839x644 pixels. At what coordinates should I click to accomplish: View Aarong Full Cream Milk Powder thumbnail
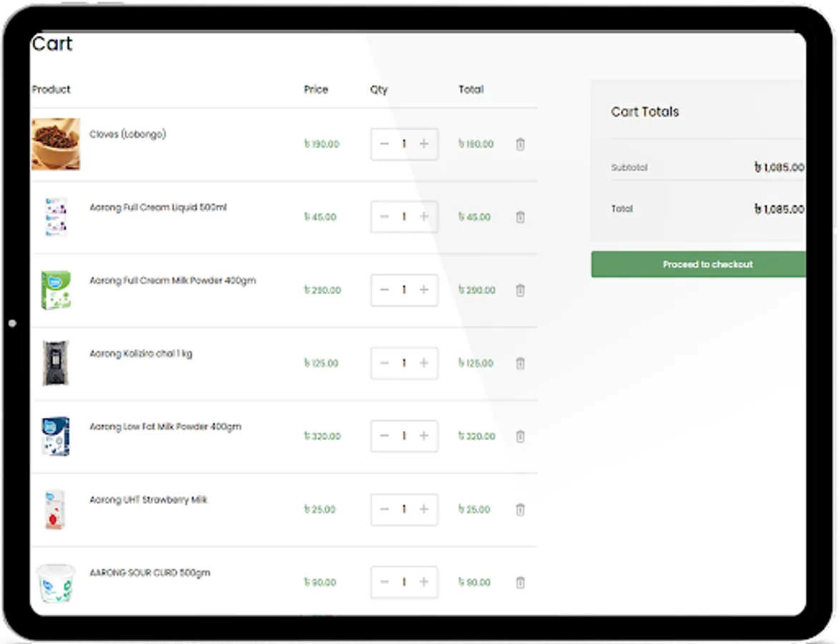56,290
